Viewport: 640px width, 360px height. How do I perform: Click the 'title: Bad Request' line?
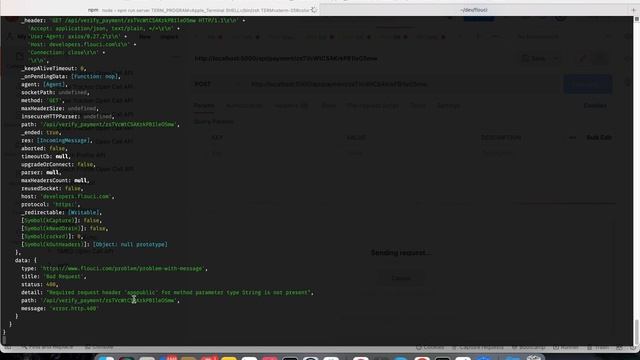pyautogui.click(x=53, y=276)
